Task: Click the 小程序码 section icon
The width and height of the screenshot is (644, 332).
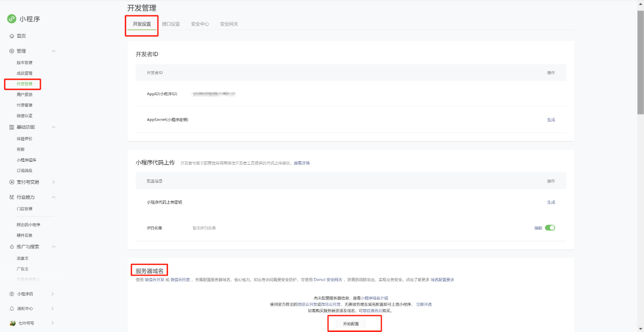Action: pyautogui.click(x=12, y=294)
